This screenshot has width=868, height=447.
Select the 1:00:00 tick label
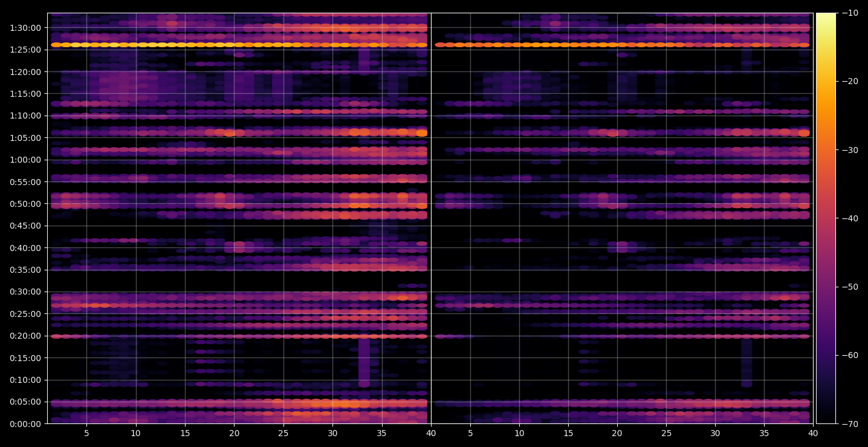[25, 160]
